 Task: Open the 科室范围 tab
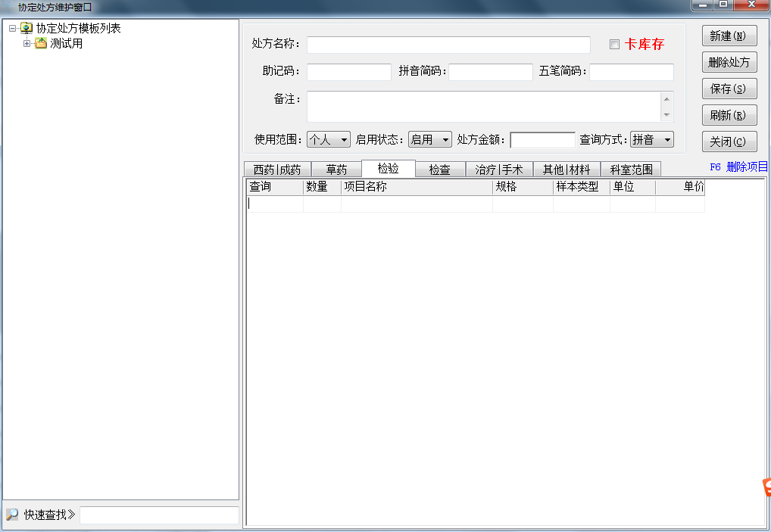pos(632,170)
